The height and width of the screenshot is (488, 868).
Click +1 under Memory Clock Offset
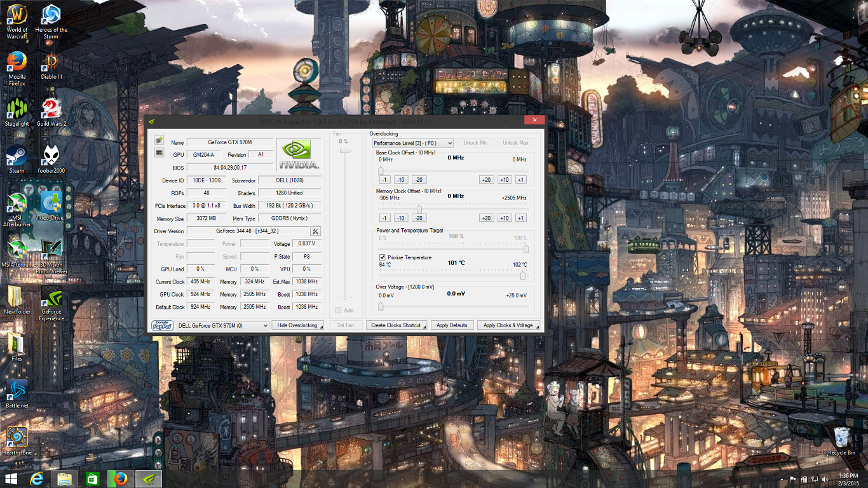coord(521,218)
